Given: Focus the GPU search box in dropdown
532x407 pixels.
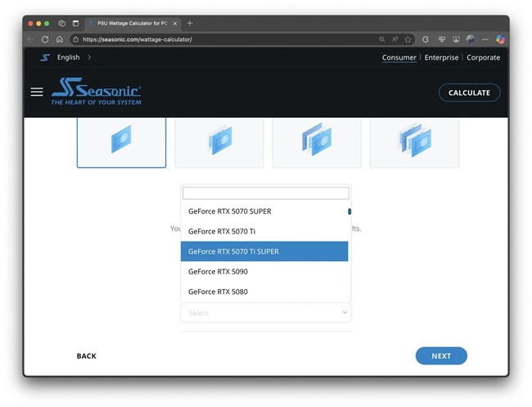Looking at the screenshot, I should [265, 193].
